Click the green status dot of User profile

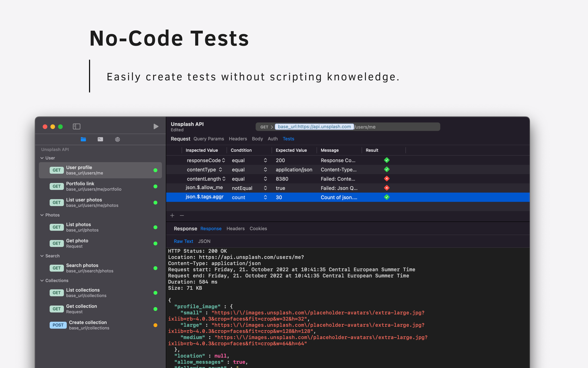click(x=156, y=170)
